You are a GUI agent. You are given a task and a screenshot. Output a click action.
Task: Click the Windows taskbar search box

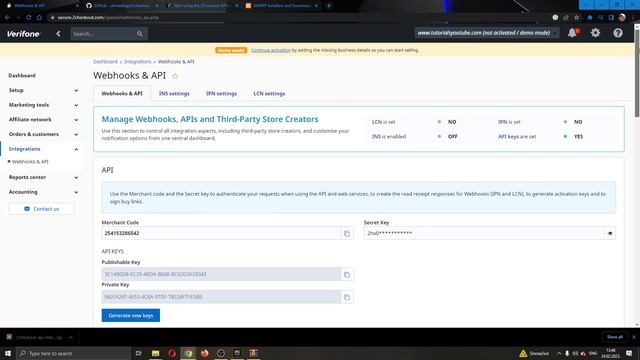(73, 353)
